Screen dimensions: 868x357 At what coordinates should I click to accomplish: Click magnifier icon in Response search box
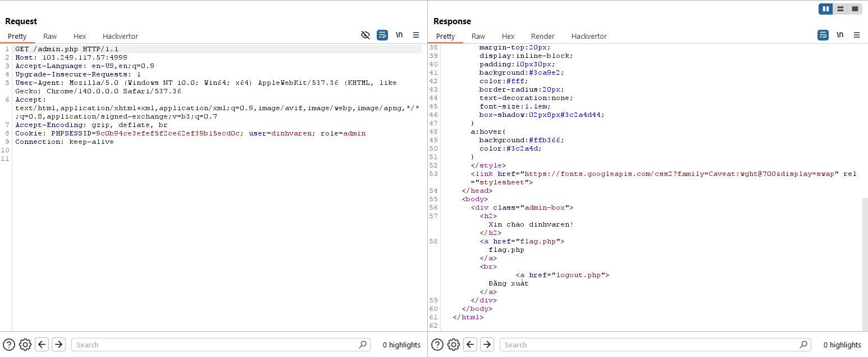(x=803, y=345)
